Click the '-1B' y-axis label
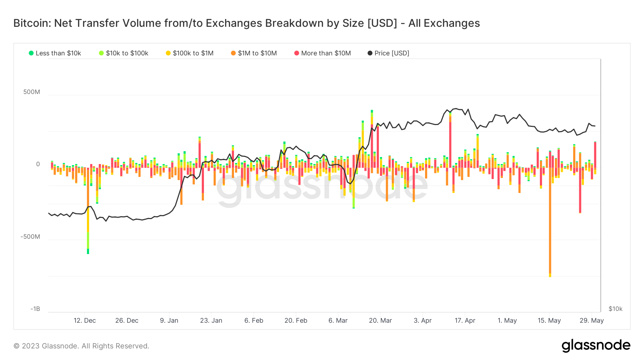Screen dimensions: 644x362 [35, 309]
